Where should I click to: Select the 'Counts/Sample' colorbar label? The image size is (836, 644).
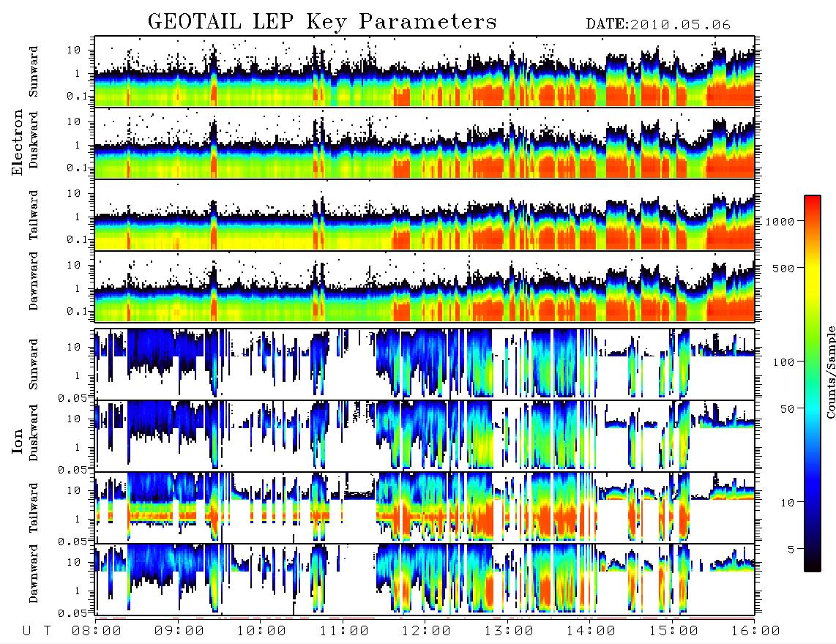[x=830, y=372]
